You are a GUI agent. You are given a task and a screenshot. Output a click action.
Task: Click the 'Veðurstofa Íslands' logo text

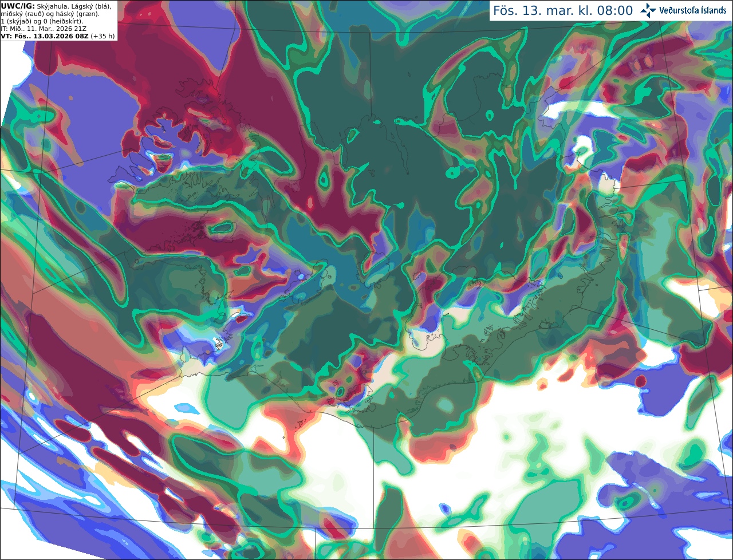click(693, 10)
